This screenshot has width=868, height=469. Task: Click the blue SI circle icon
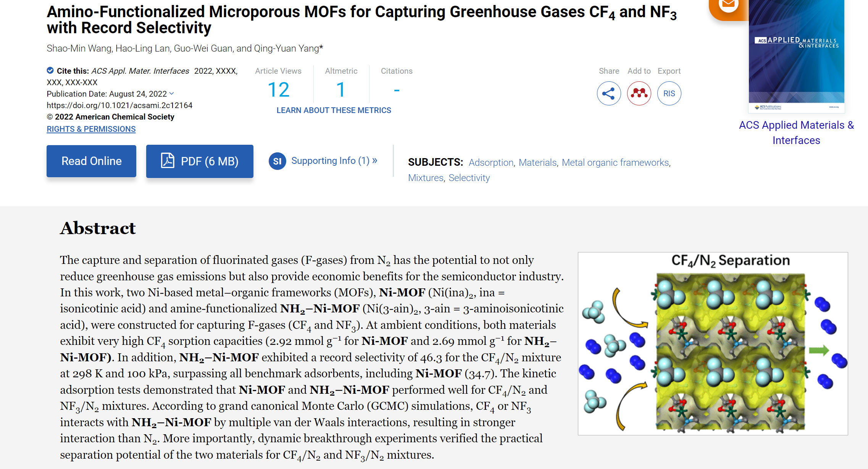(277, 161)
